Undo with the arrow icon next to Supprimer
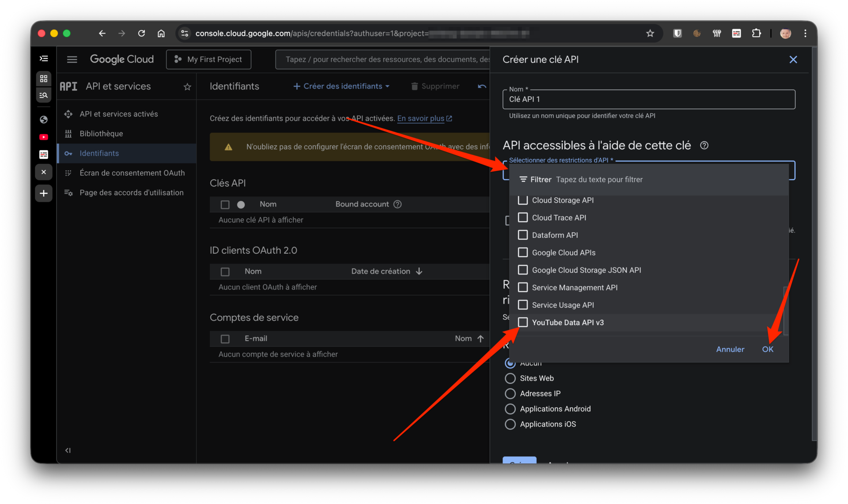 (482, 87)
